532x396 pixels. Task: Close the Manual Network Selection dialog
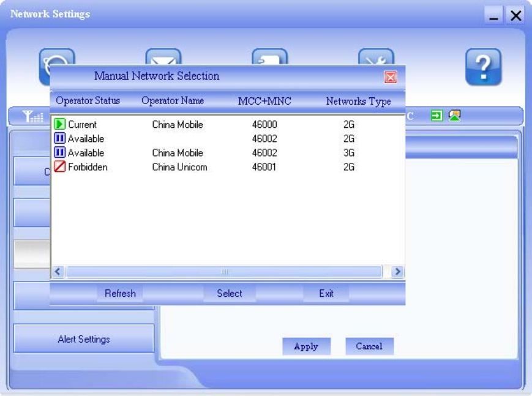pos(390,77)
